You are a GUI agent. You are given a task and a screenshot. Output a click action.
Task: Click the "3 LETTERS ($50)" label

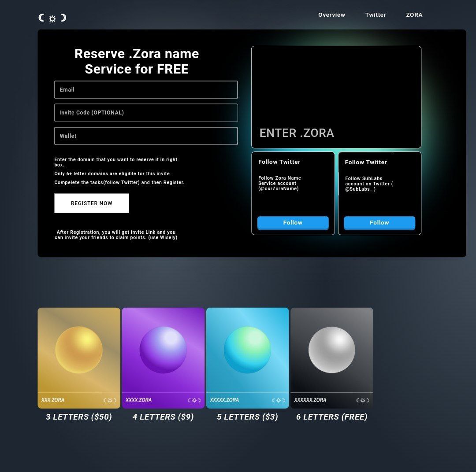click(79, 417)
